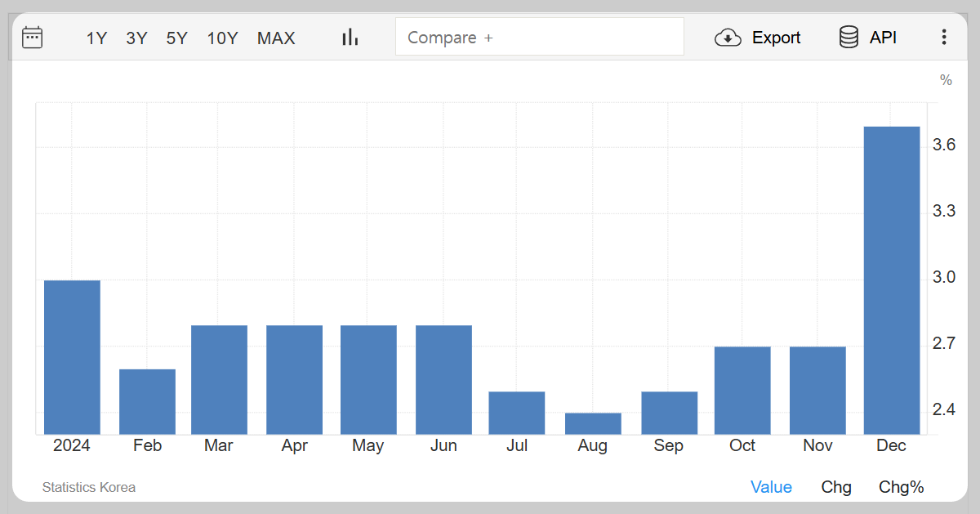Image resolution: width=980 pixels, height=514 pixels.
Task: Click the Dec x-axis label
Action: pos(891,445)
